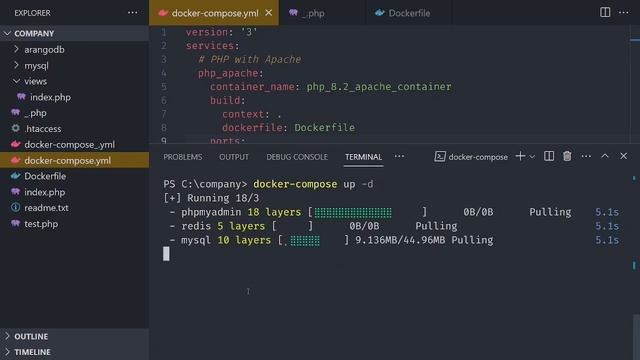Switch to the OUTPUT panel tab
Viewport: 640px width, 360px height.
(233, 157)
